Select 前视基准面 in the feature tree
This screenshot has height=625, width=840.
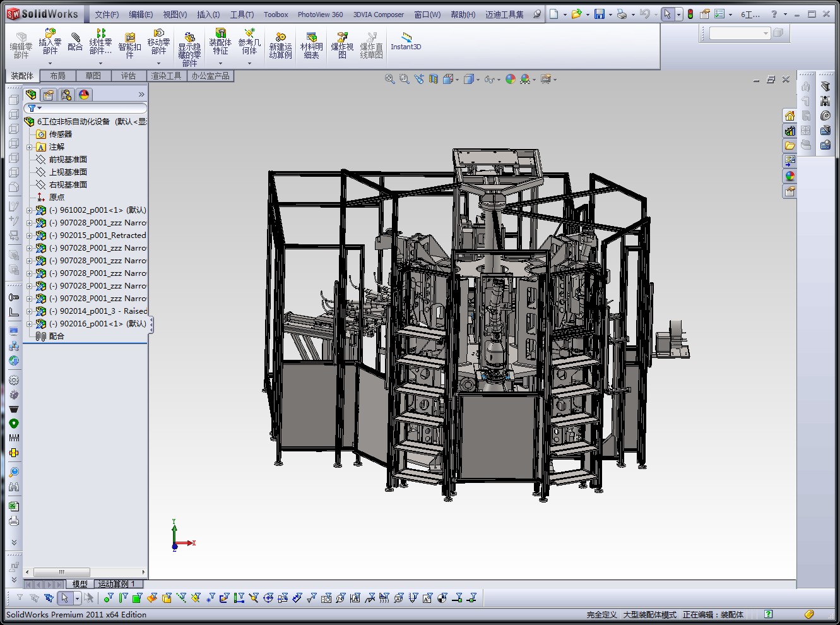68,159
